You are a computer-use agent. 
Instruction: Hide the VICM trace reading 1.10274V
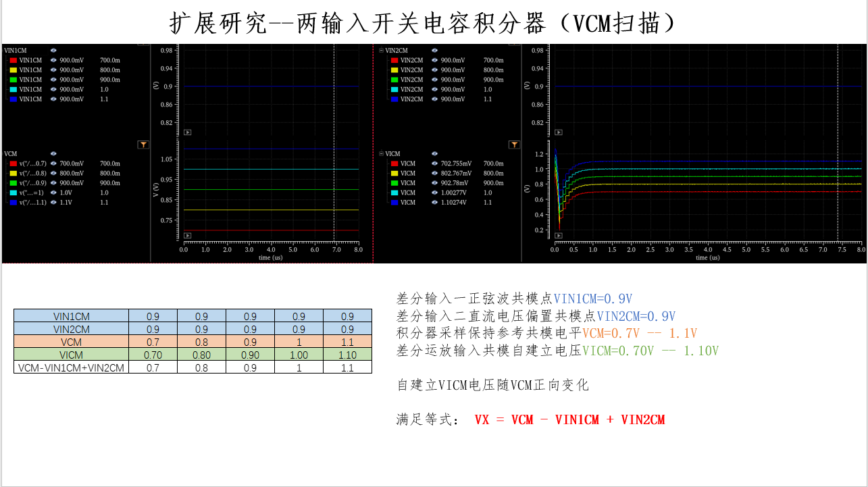[x=434, y=203]
